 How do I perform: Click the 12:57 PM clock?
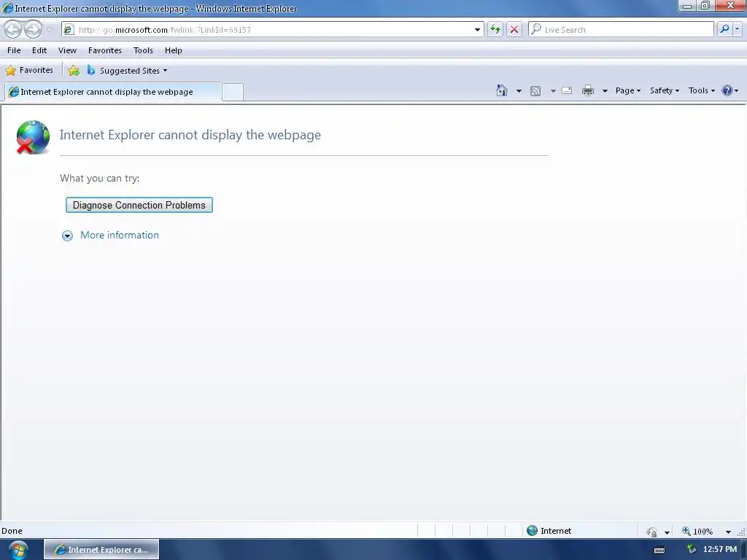[x=719, y=550]
